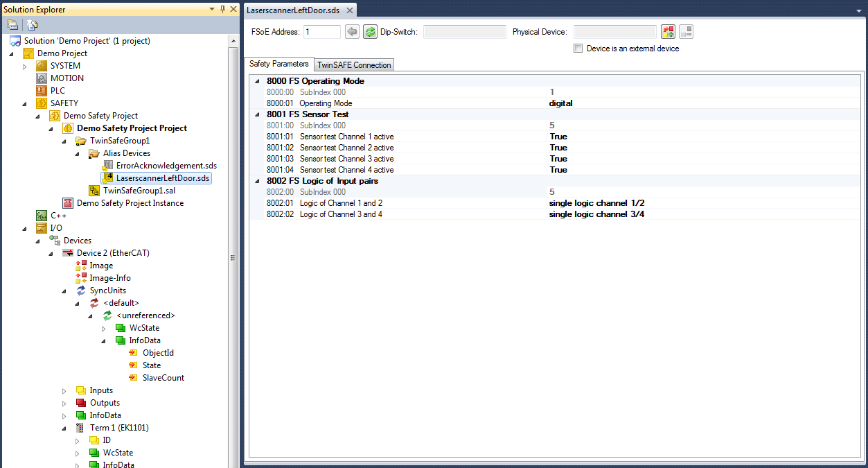The height and width of the screenshot is (468, 868).
Task: Click the SyncUnits node icon
Action: point(81,291)
